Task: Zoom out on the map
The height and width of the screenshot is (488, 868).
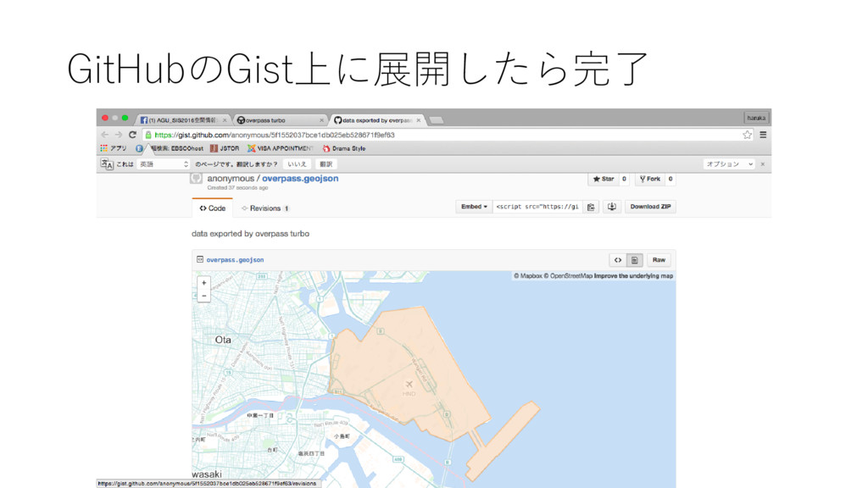Action: (x=203, y=296)
